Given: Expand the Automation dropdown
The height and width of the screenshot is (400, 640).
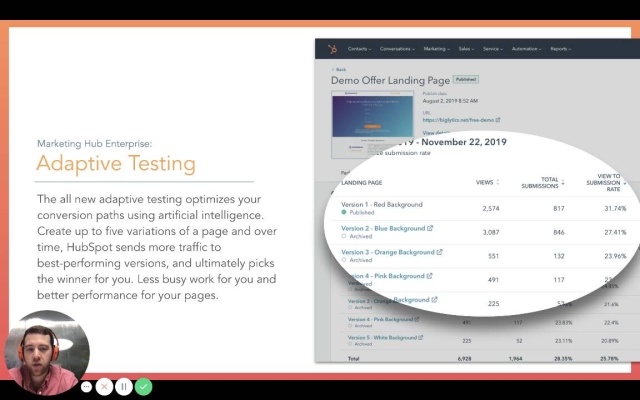Looking at the screenshot, I should 527,49.
